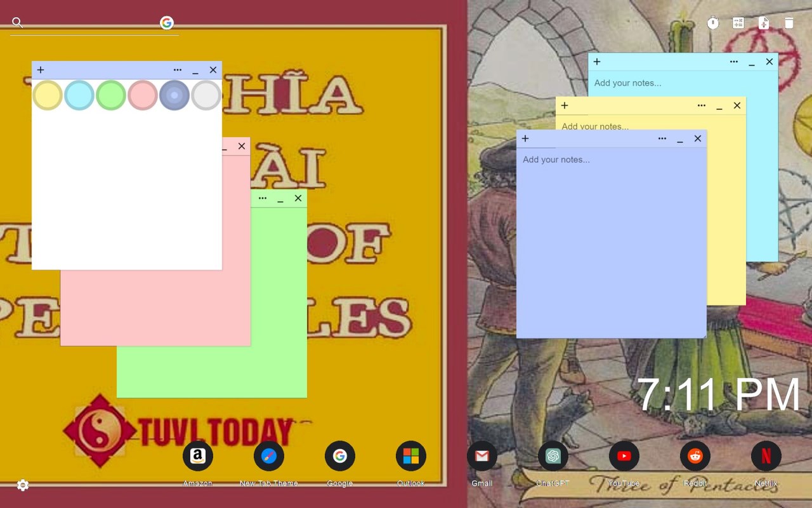Pick the pink color swatch
This screenshot has height=508, width=812.
tap(143, 95)
